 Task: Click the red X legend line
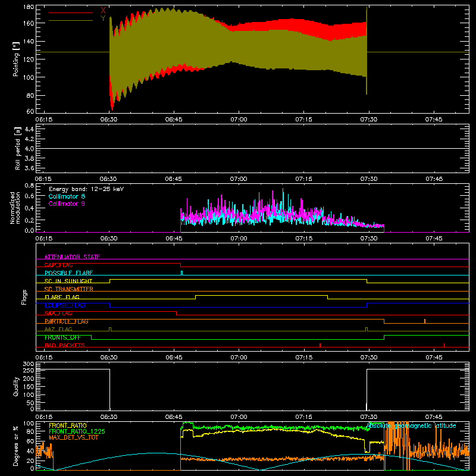point(71,12)
